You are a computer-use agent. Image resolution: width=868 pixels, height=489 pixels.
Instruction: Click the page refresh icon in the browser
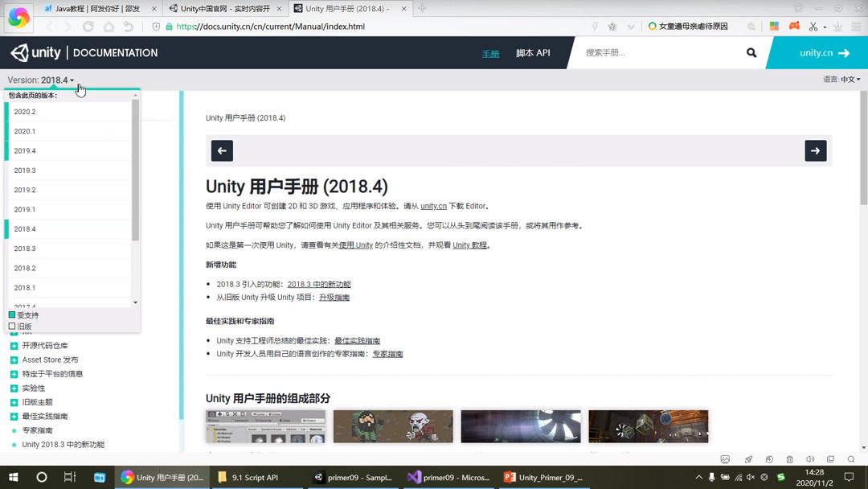[87, 27]
